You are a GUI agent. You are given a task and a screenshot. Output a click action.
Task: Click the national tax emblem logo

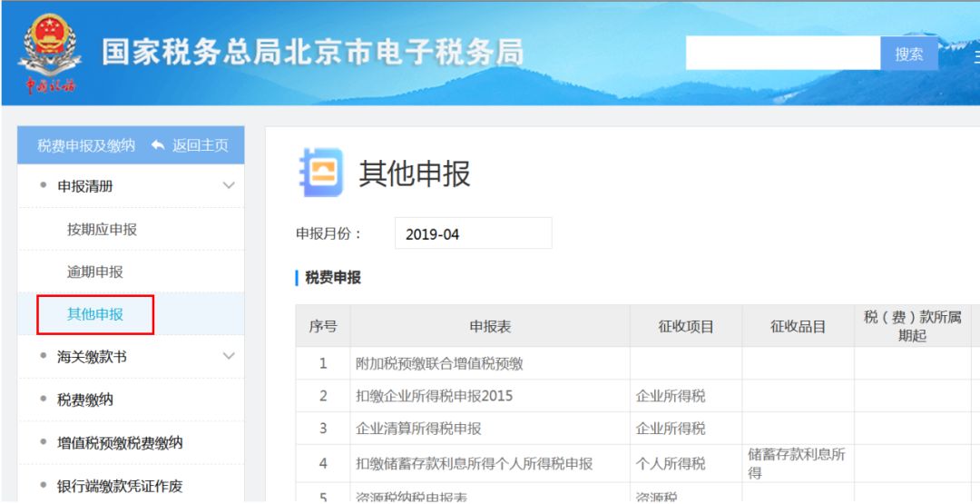pyautogui.click(x=49, y=53)
